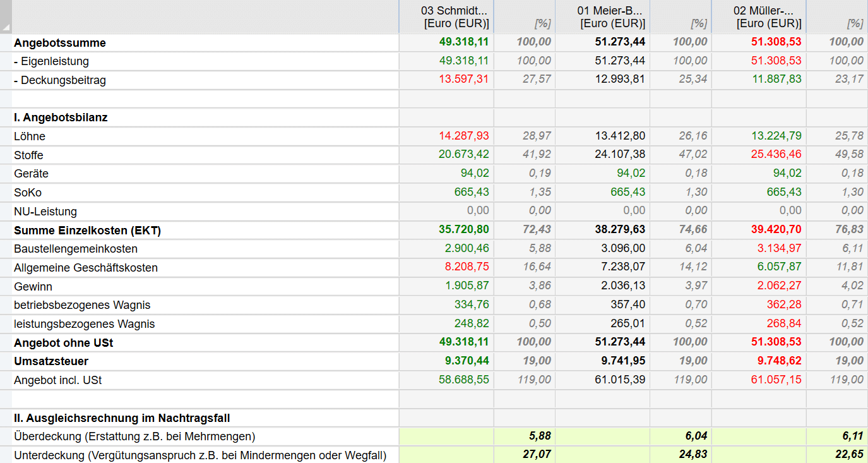The height and width of the screenshot is (463, 868).
Task: Select II. Ausgleichsrechnung im Nachtragsfall heading
Action: click(122, 418)
